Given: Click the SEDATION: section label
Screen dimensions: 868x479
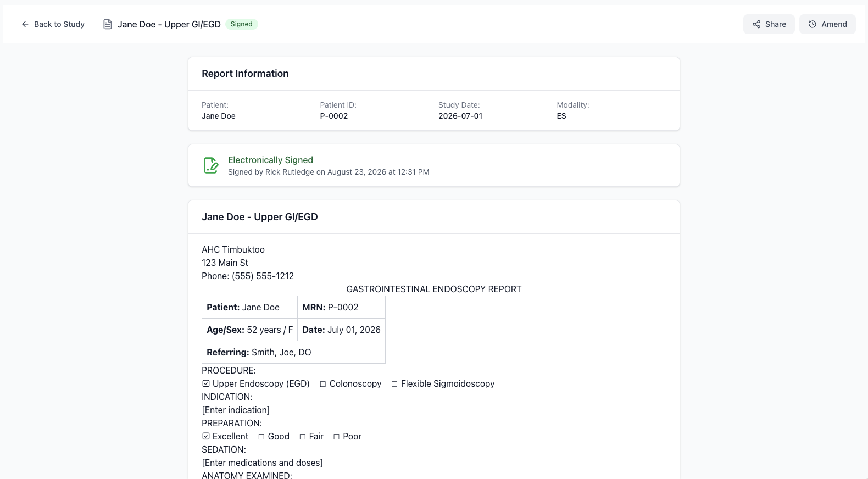Looking at the screenshot, I should coord(224,449).
